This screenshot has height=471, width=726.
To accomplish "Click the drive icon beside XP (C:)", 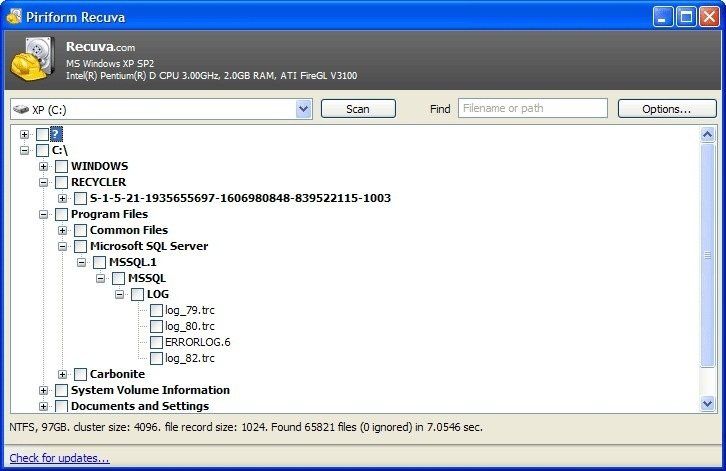I will tap(21, 109).
